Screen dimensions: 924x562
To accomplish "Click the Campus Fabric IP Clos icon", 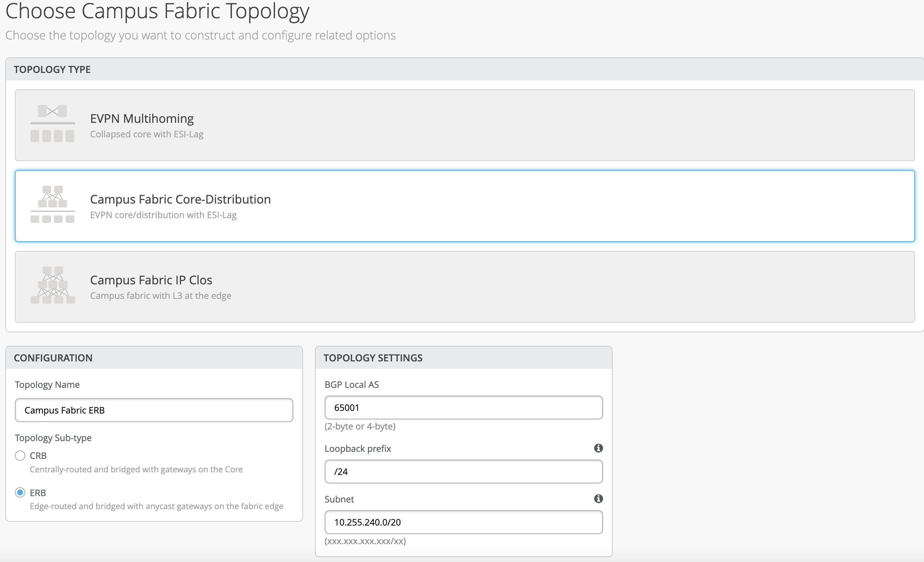I will click(52, 285).
